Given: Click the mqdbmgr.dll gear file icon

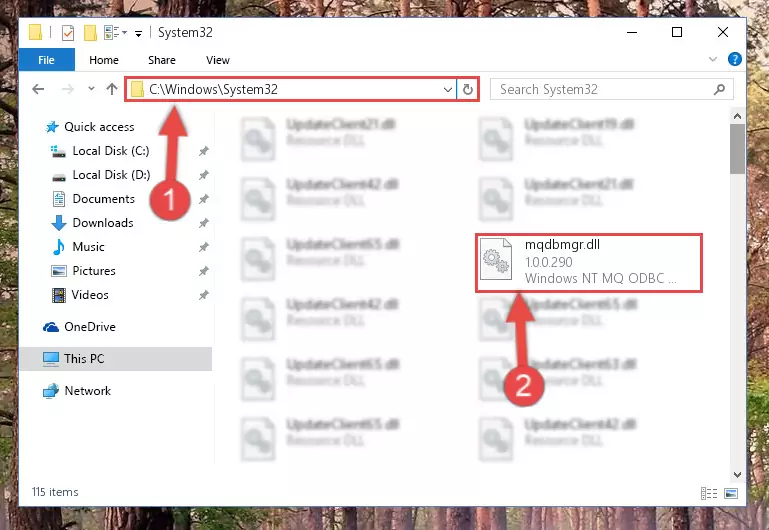Looking at the screenshot, I should click(496, 259).
